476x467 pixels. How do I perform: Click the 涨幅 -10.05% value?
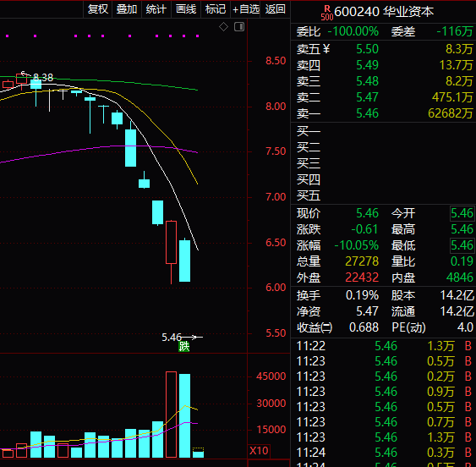pos(357,245)
